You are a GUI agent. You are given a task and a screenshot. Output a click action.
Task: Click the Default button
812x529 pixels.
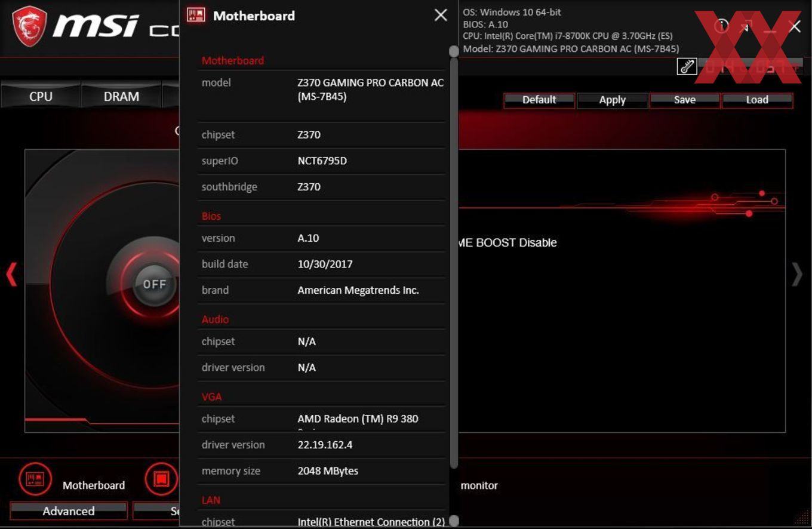[x=539, y=100]
